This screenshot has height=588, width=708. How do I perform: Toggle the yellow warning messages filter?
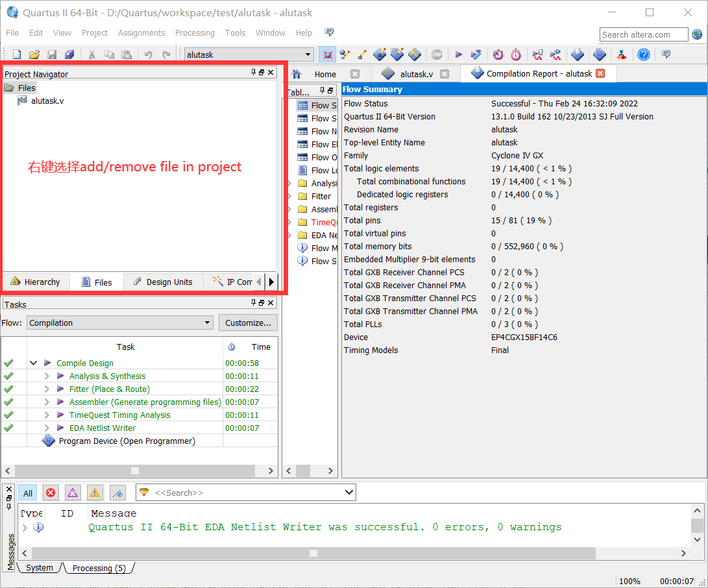click(95, 493)
